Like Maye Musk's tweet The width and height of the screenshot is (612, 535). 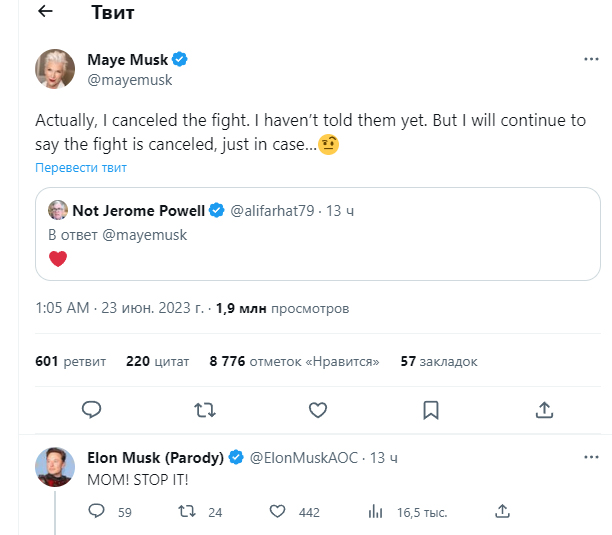318,409
